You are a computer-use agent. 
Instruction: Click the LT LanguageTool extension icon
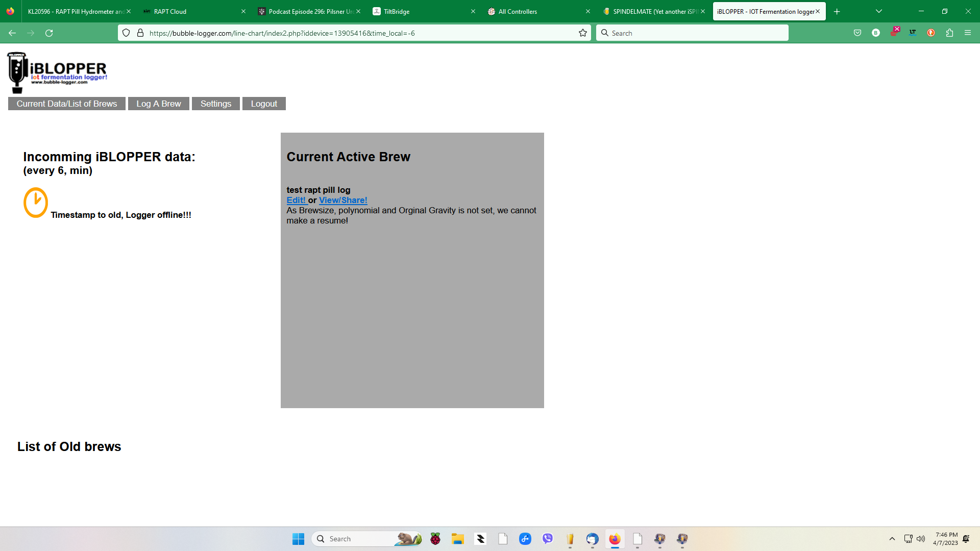click(913, 33)
